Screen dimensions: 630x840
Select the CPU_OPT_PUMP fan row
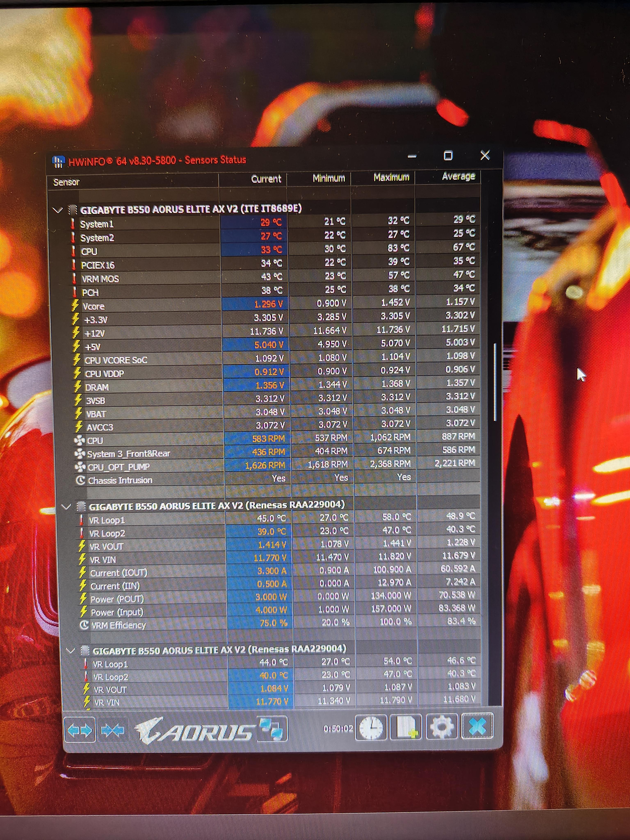(119, 467)
